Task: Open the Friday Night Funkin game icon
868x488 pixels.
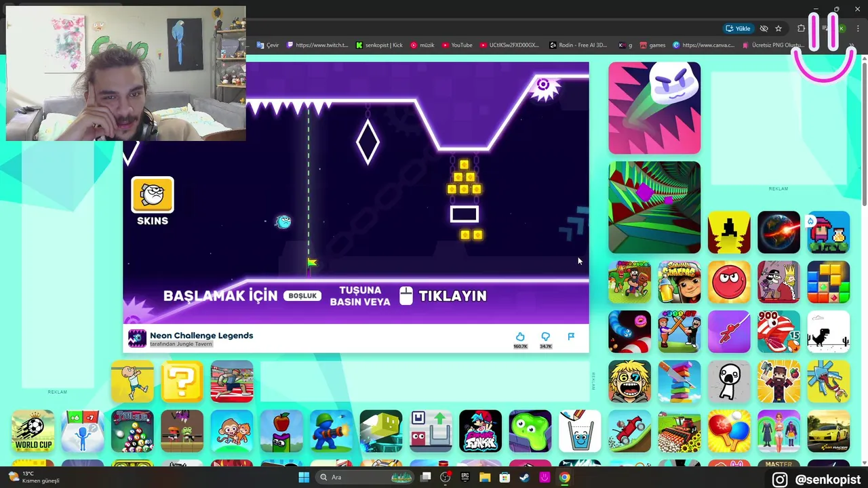Action: 480,431
